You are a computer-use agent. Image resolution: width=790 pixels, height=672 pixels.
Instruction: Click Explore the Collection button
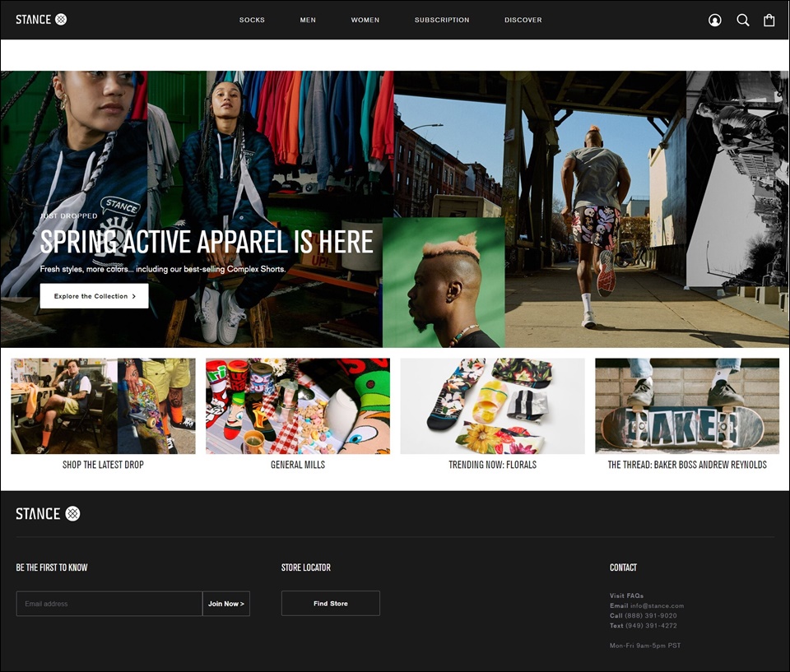94,296
